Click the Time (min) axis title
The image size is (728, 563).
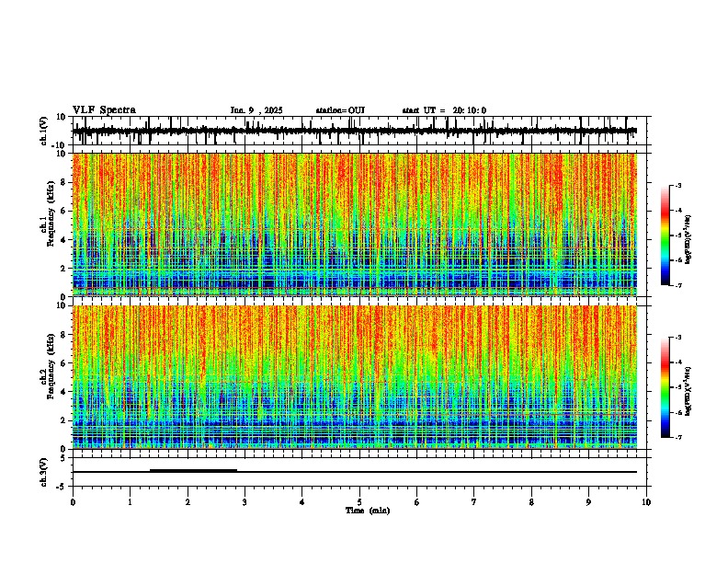[x=368, y=511]
